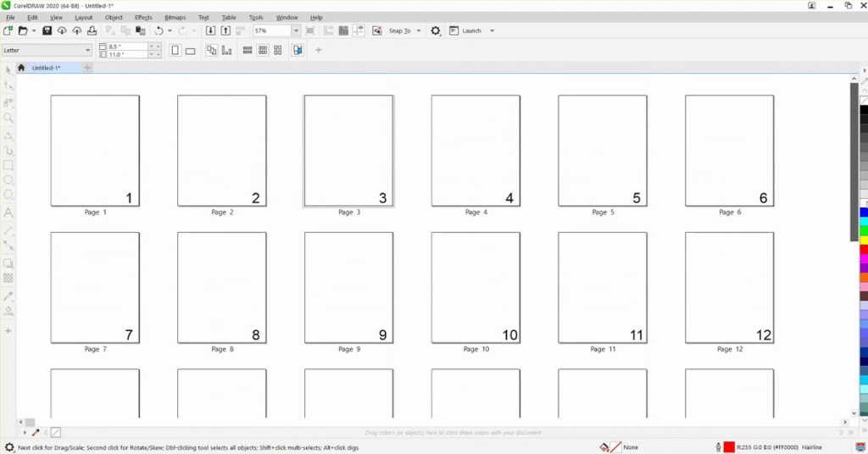Select the Rectangle tool
The width and height of the screenshot is (868, 454).
point(8,165)
